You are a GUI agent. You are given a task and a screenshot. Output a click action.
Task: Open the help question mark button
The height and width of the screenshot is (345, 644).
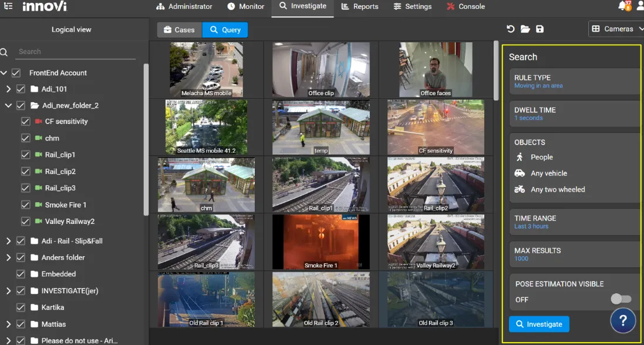tap(623, 320)
